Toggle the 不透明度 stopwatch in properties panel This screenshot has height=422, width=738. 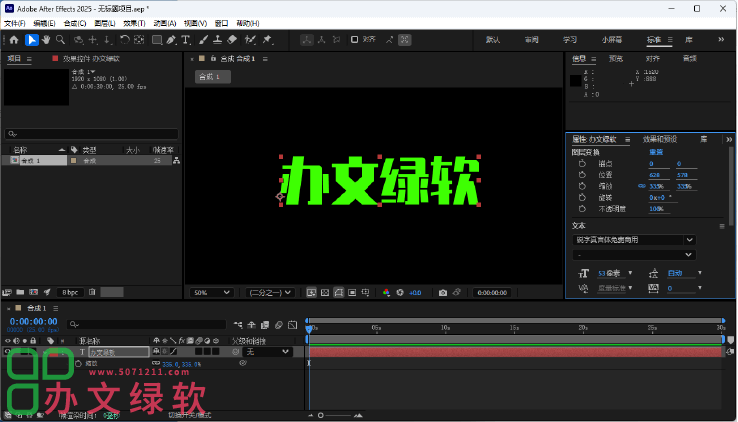(582, 209)
